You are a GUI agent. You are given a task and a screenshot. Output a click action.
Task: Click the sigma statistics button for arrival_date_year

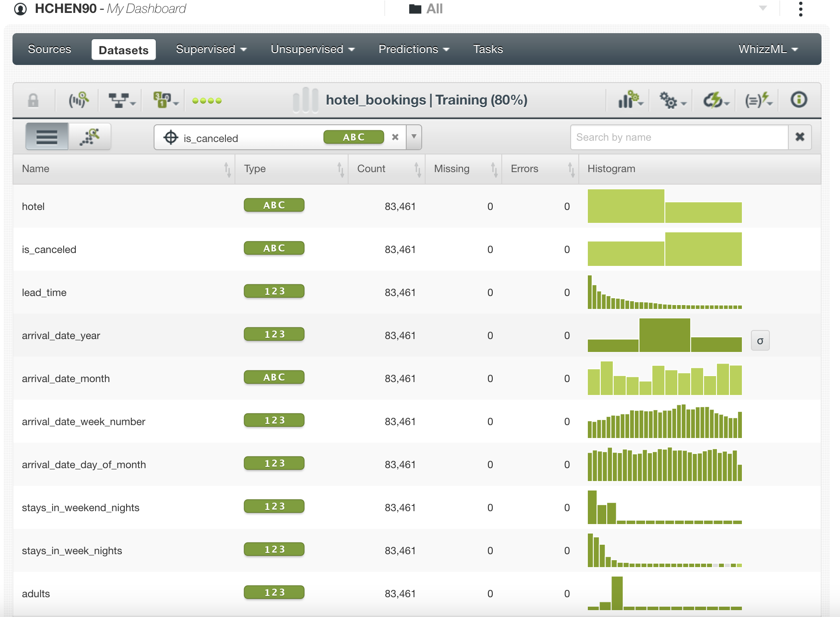coord(760,341)
